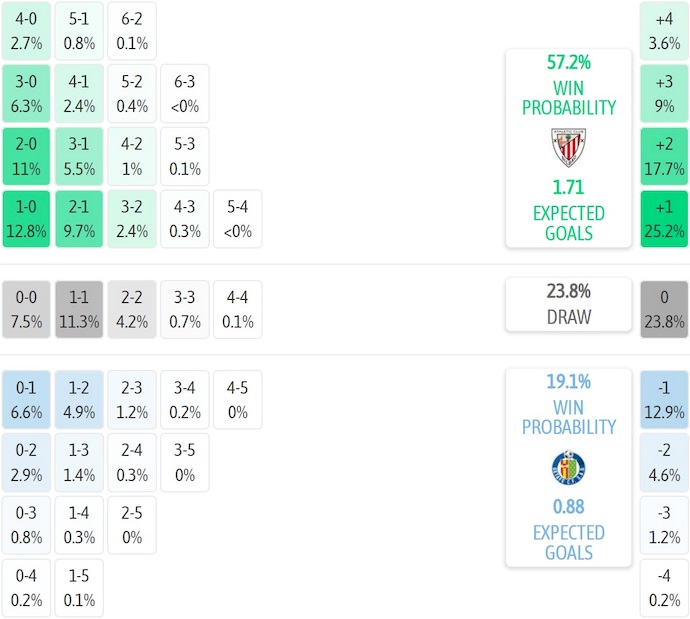Click the -1 goal margin box
This screenshot has width=690, height=619.
664,399
